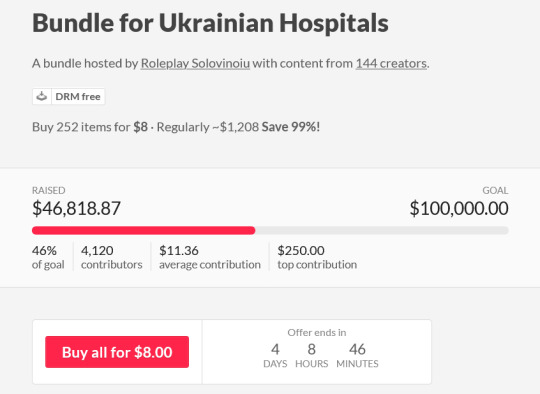Click the $46,818.87 raised amount
This screenshot has width=540, height=394.
point(76,208)
